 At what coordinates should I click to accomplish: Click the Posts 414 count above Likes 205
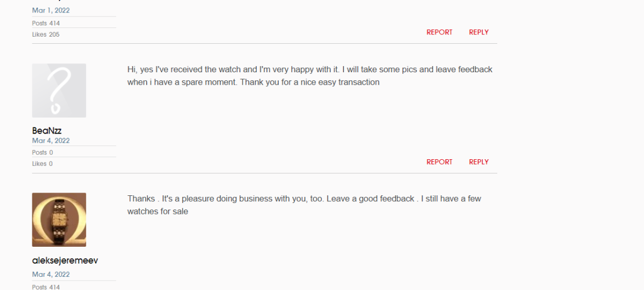pos(46,24)
